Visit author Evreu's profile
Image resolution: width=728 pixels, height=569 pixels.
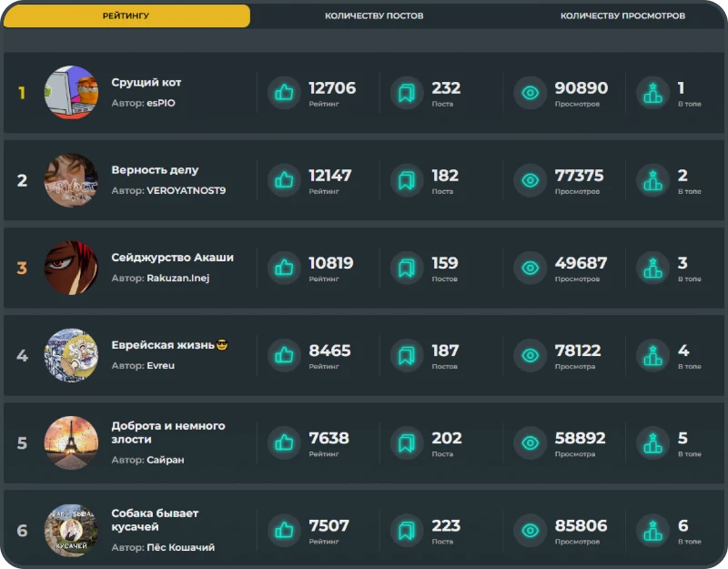point(161,366)
